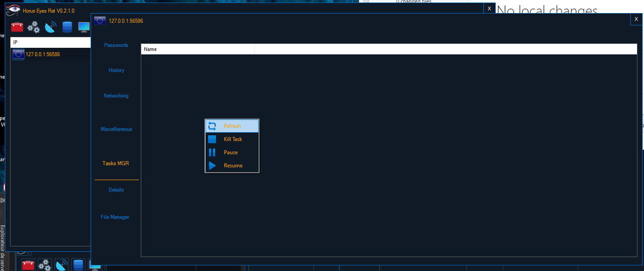Select Resume in the context menu
644x271 pixels.
pyautogui.click(x=232, y=165)
